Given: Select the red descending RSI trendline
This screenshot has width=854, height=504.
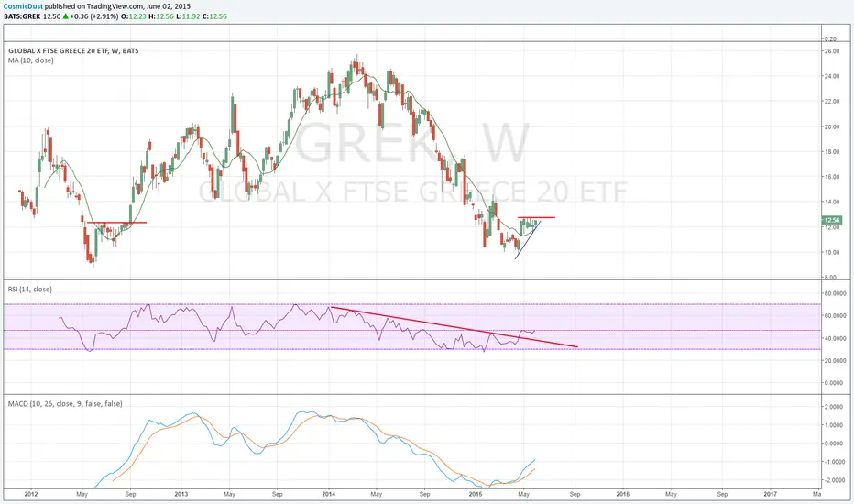Looking at the screenshot, I should (x=454, y=327).
